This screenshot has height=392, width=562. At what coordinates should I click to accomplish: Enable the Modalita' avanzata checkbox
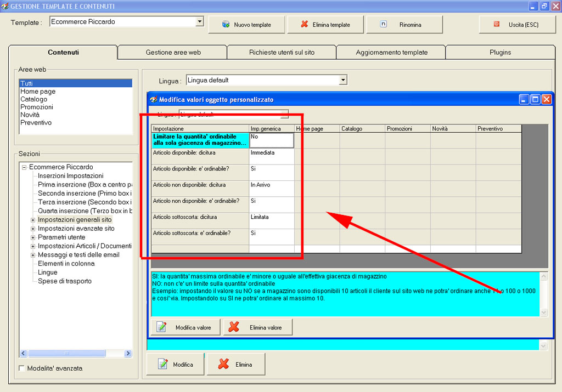click(21, 368)
